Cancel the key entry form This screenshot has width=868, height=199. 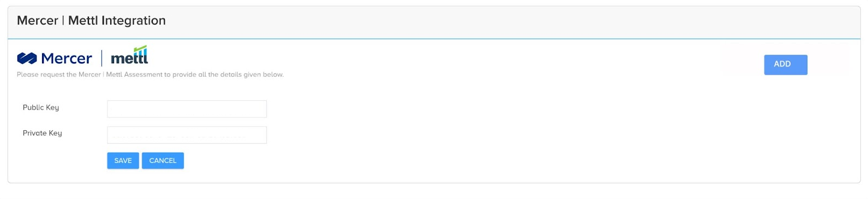point(163,161)
